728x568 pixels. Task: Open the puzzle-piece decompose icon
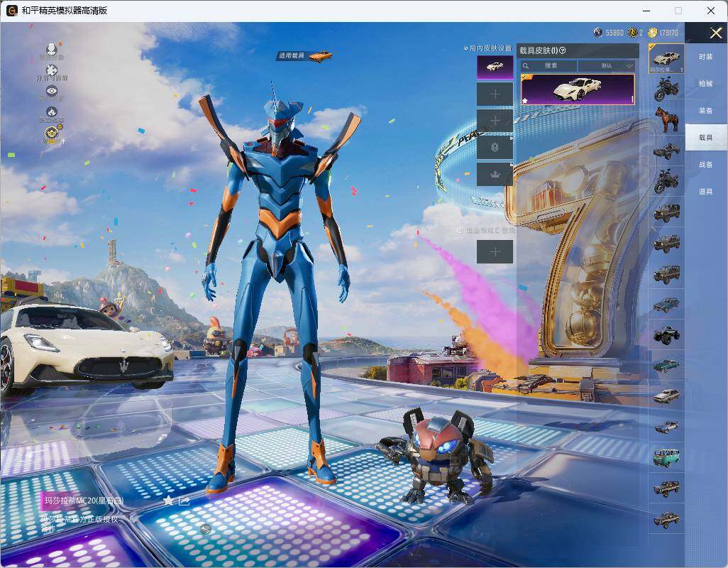pyautogui.click(x=52, y=70)
